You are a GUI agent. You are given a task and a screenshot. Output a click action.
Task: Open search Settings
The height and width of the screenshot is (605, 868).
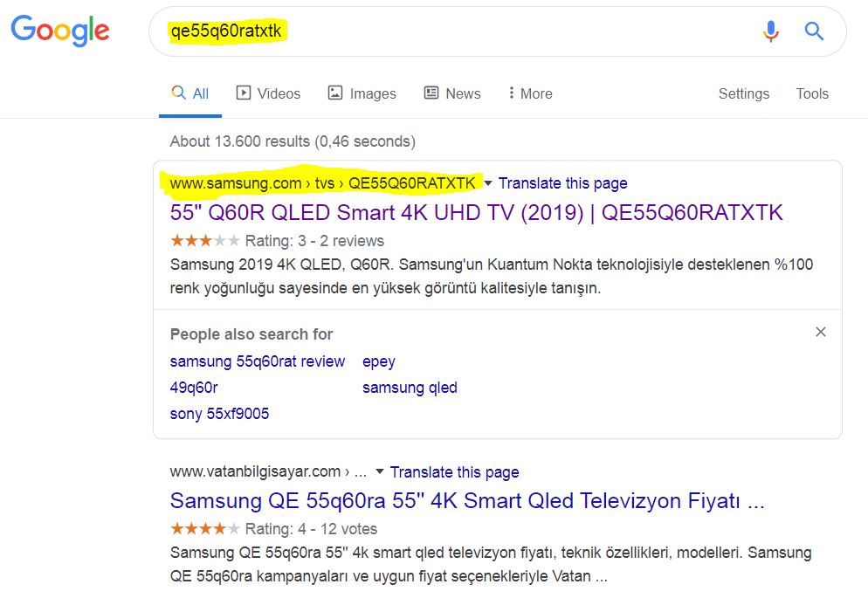click(743, 93)
